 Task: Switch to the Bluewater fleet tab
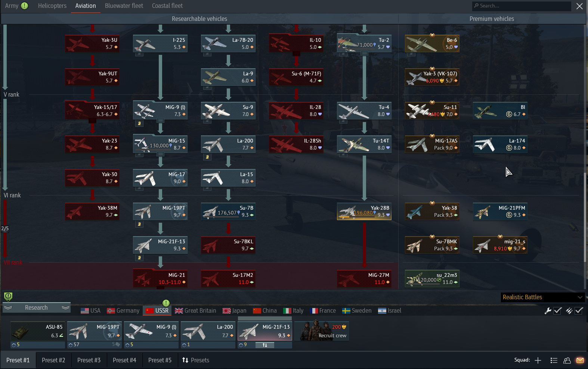click(124, 6)
